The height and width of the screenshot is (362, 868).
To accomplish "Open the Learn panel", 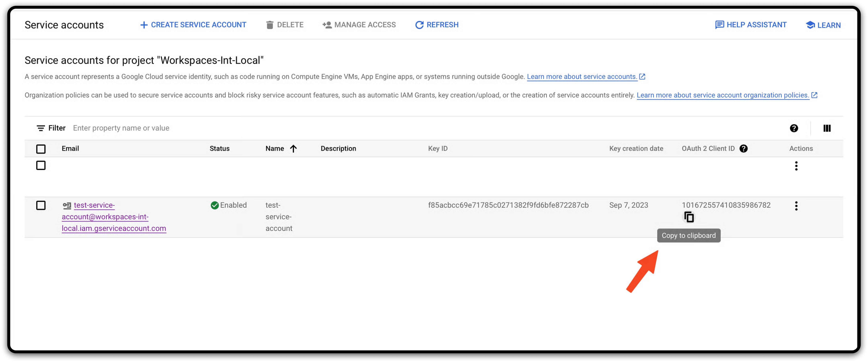I will click(x=823, y=25).
